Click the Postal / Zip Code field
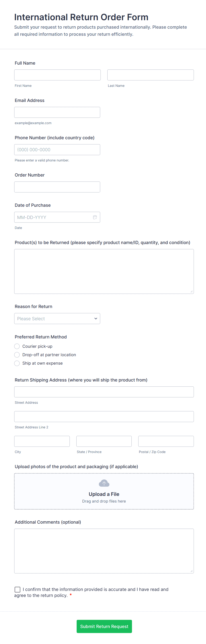The width and height of the screenshot is (206, 644). click(166, 441)
